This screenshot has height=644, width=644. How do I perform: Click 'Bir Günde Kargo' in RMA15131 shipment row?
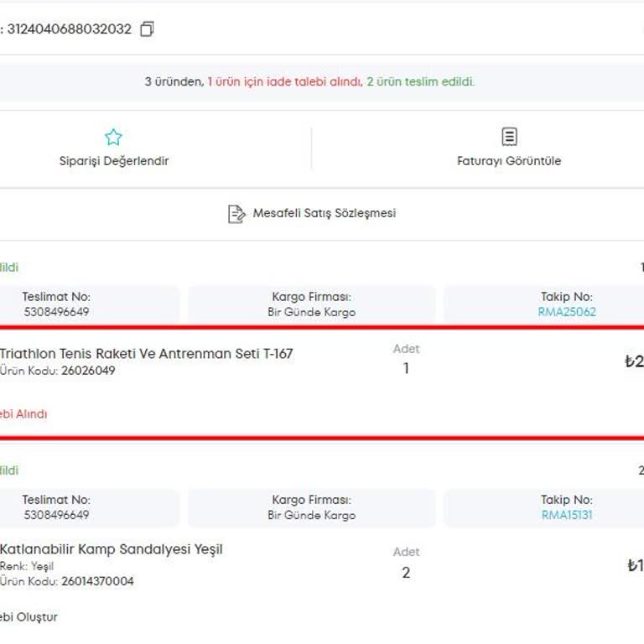click(x=312, y=515)
